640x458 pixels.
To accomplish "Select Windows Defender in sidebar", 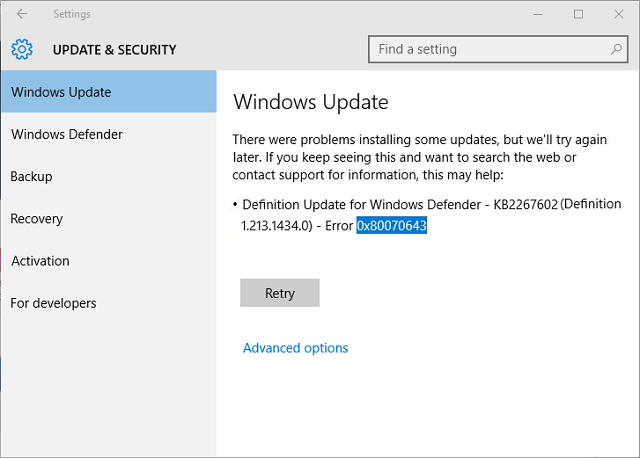I will [x=109, y=134].
